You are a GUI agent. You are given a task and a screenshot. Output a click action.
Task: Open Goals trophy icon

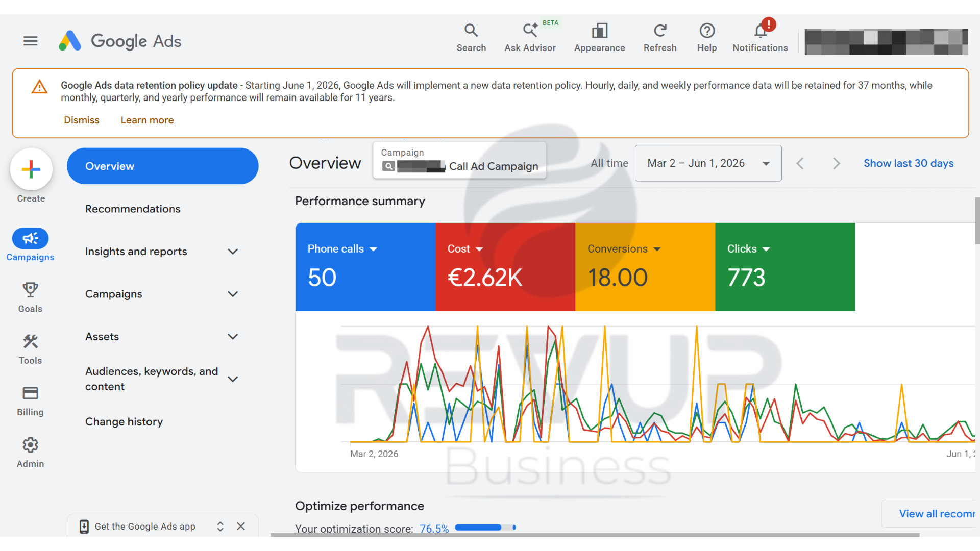30,297
